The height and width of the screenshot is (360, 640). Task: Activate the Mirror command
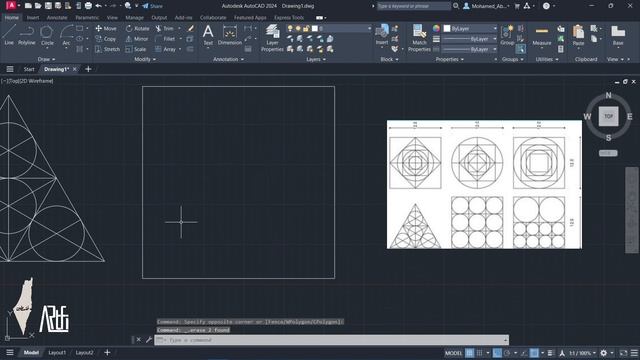pyautogui.click(x=137, y=39)
